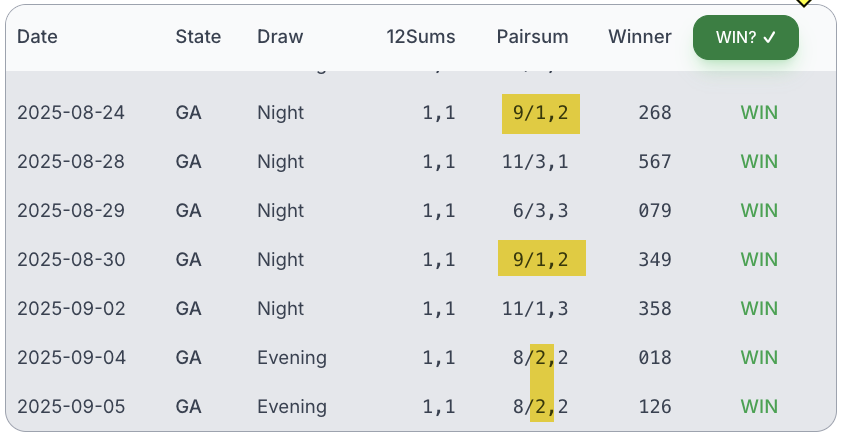
Task: Click highlighted Pairsum 9/1,2 for 2025-08-24
Action: tap(540, 113)
